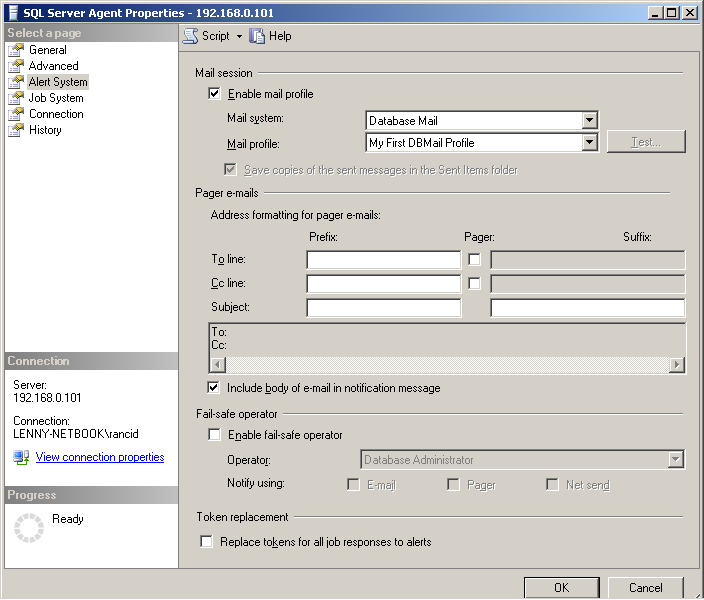Minimize the Agent Properties window
Screen dimensions: 704x600
(x=656, y=13)
